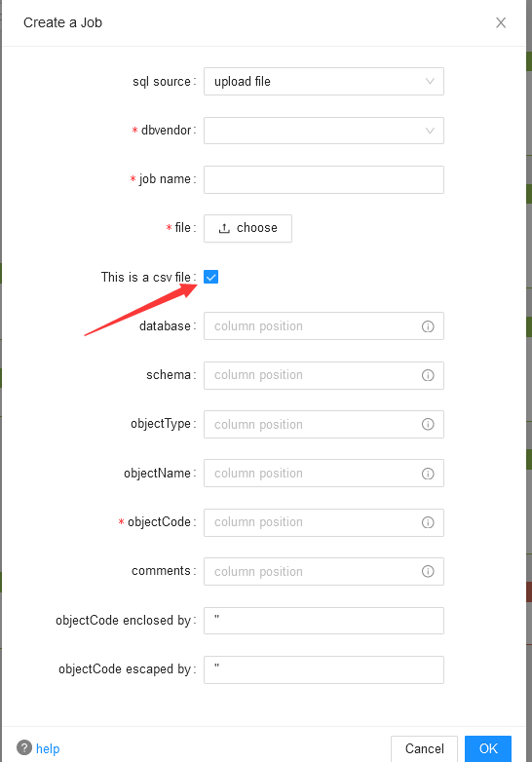Expand the dbvendor dropdown
Image resolution: width=532 pixels, height=762 pixels.
[x=323, y=131]
